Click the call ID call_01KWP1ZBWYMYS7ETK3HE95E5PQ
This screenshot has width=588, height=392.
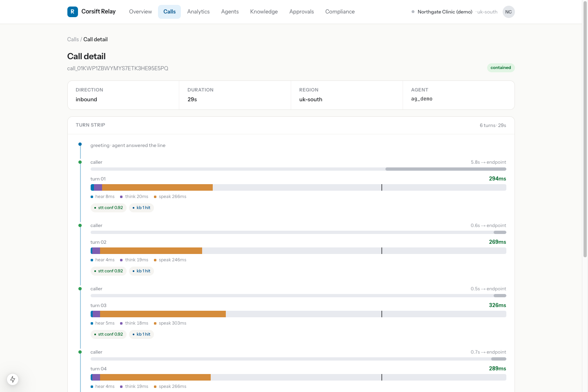pyautogui.click(x=118, y=69)
